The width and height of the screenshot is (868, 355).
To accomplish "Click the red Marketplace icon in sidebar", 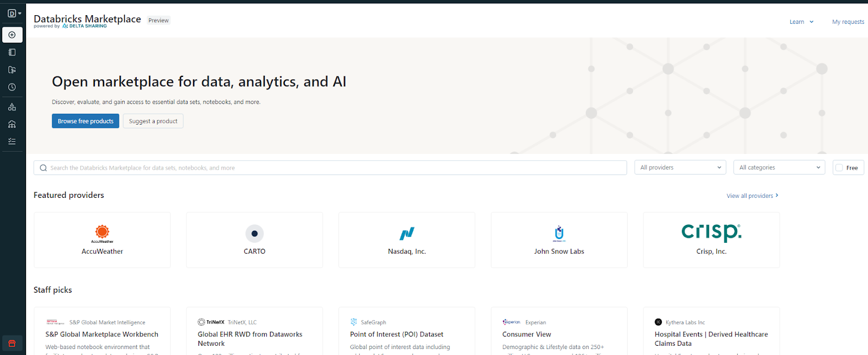I will click(12, 343).
